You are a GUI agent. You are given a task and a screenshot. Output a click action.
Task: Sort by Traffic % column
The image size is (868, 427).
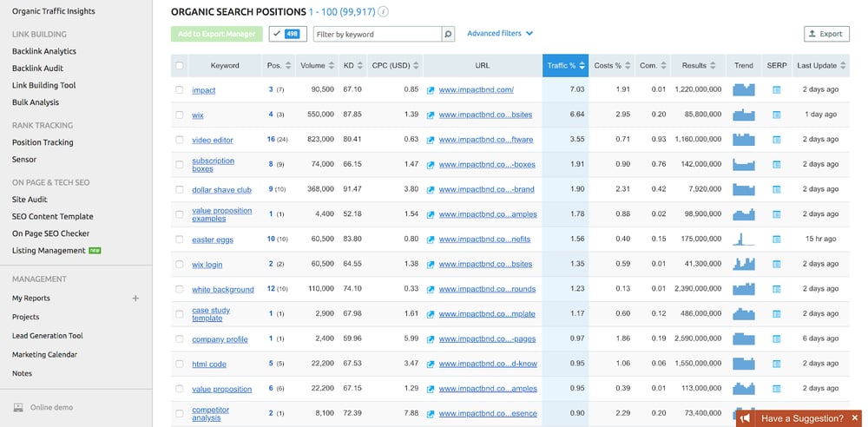click(565, 65)
